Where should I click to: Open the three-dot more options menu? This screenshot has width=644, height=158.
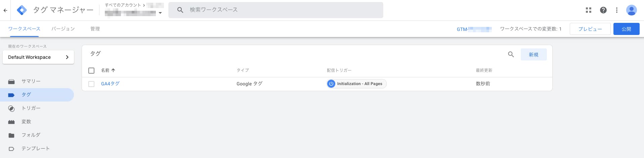617,10
